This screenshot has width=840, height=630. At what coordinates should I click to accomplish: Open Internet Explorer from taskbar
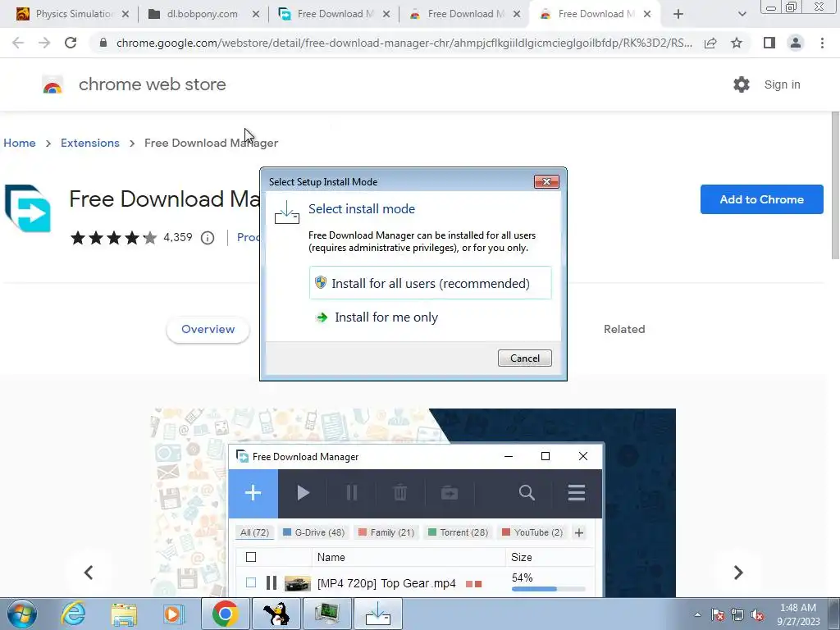pos(73,614)
